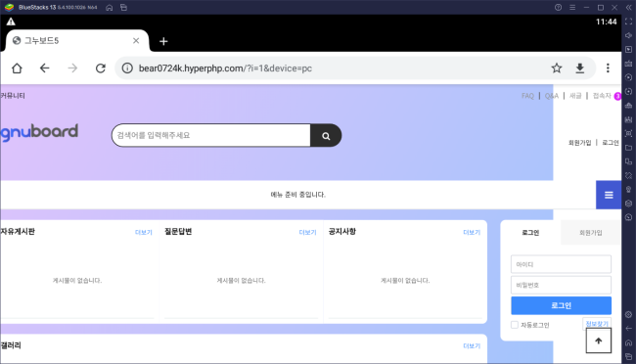Open BlueStacks help question mark icon
Image resolution: width=636 pixels, height=364 pixels.
(558, 7)
